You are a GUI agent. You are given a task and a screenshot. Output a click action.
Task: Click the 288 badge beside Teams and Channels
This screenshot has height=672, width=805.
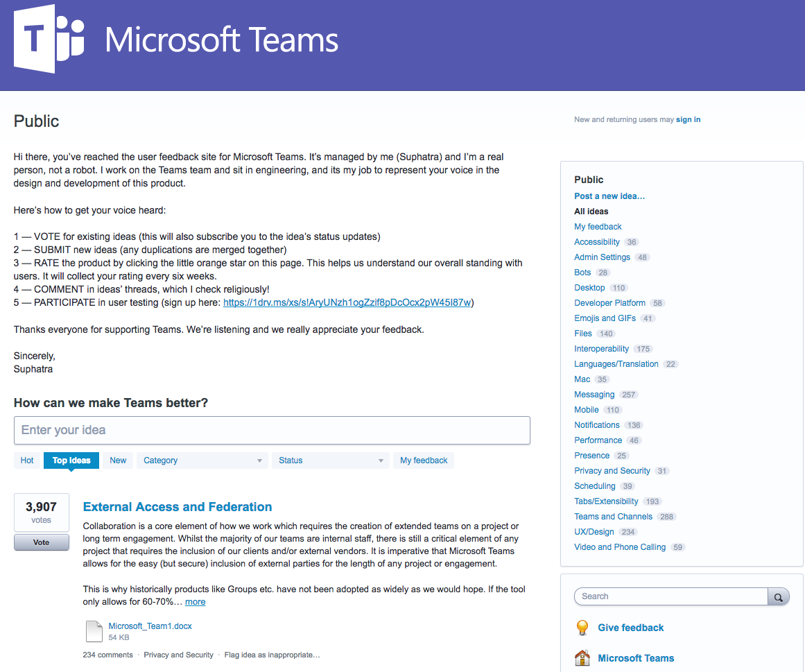(666, 517)
